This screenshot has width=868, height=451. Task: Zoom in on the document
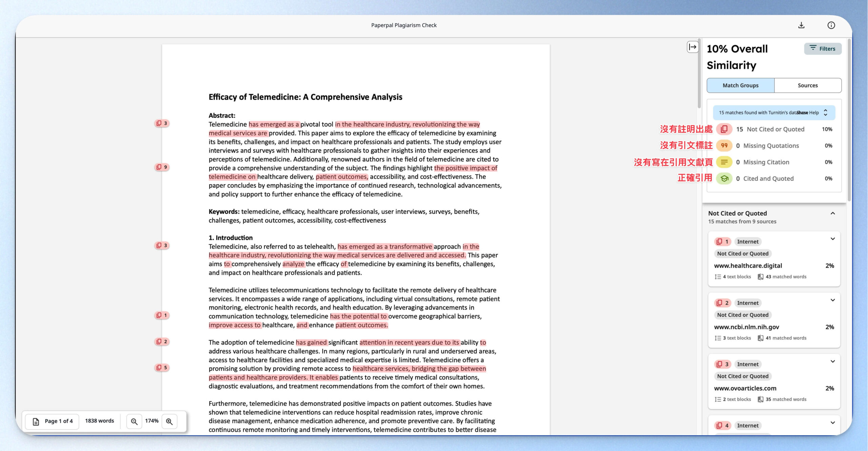pyautogui.click(x=170, y=421)
